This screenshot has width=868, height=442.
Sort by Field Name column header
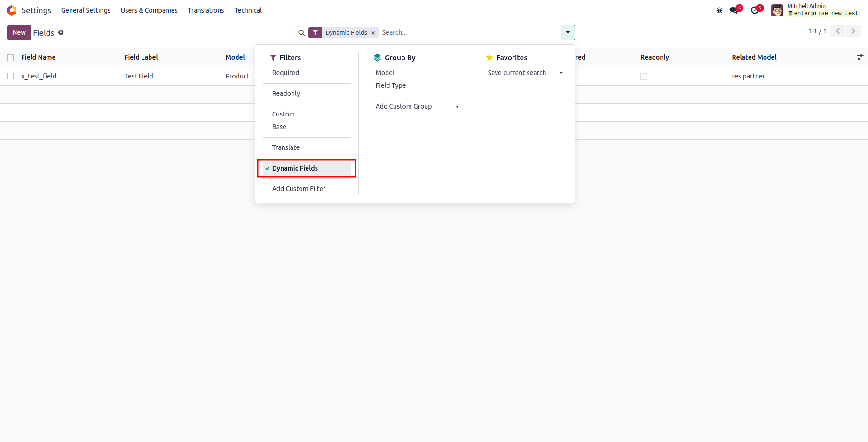click(x=38, y=57)
